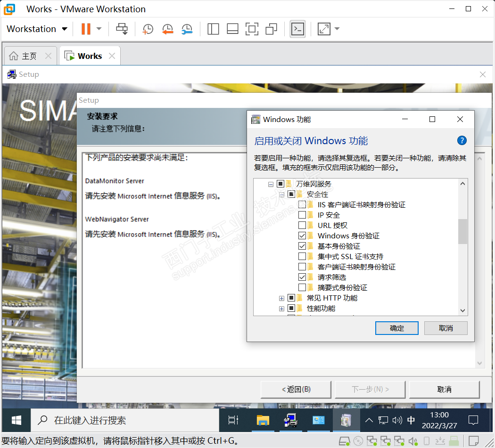Click the stretch guest display icon
495x448 pixels.
coord(324,29)
